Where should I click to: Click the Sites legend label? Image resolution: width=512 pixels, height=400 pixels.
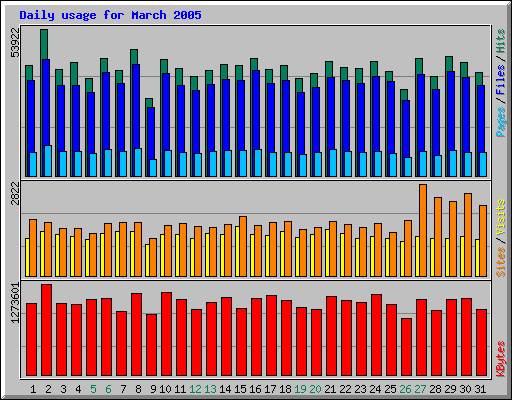coord(501,262)
